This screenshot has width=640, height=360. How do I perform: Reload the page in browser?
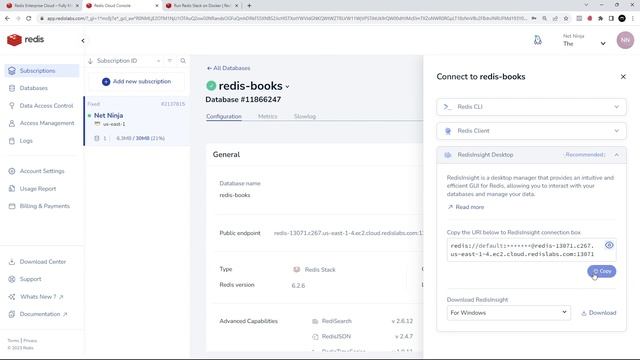click(x=29, y=18)
